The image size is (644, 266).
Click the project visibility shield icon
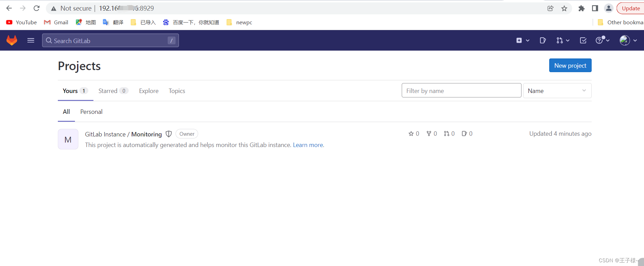pos(169,134)
